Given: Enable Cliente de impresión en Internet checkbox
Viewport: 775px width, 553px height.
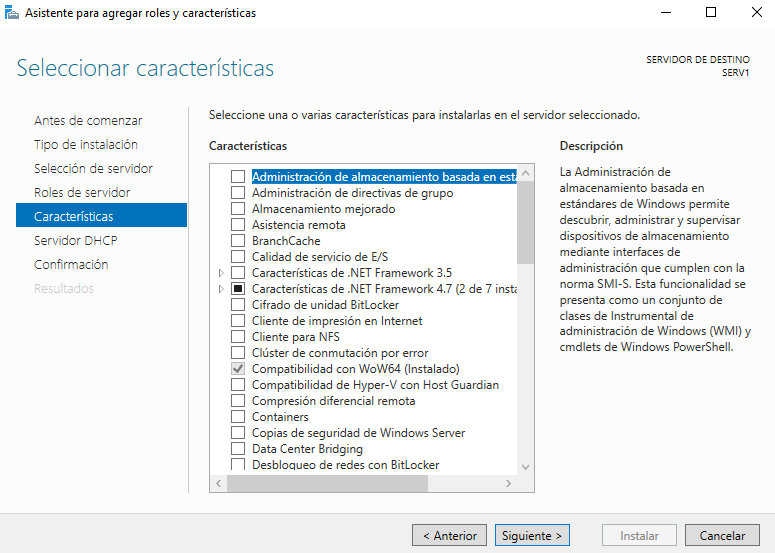Looking at the screenshot, I should pyautogui.click(x=238, y=320).
